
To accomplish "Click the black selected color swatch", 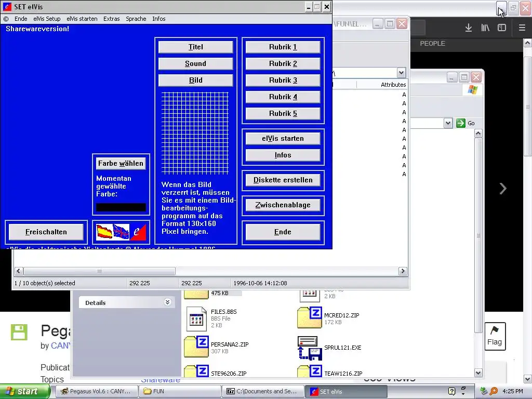I will coord(121,207).
